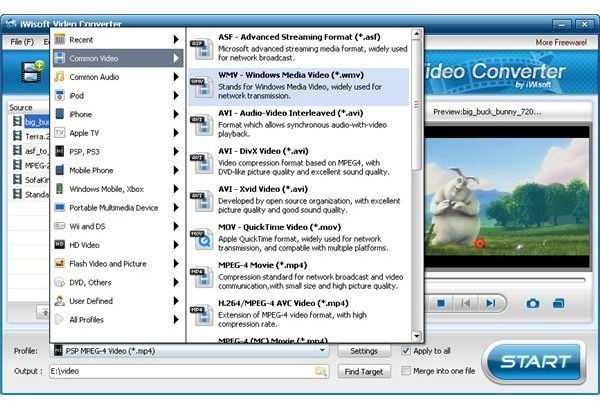Open the Profile dropdown arrow
This screenshot has height=402, width=600.
(322, 350)
